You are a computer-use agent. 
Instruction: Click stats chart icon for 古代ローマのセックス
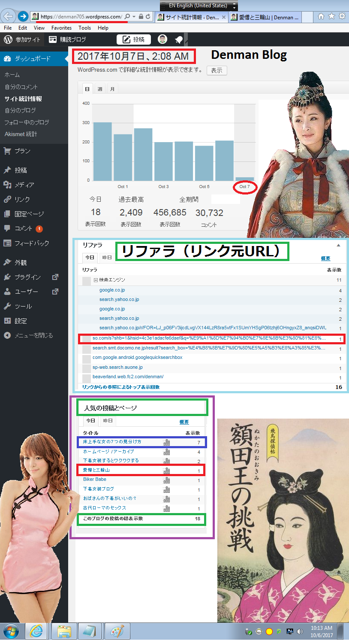[x=166, y=508]
